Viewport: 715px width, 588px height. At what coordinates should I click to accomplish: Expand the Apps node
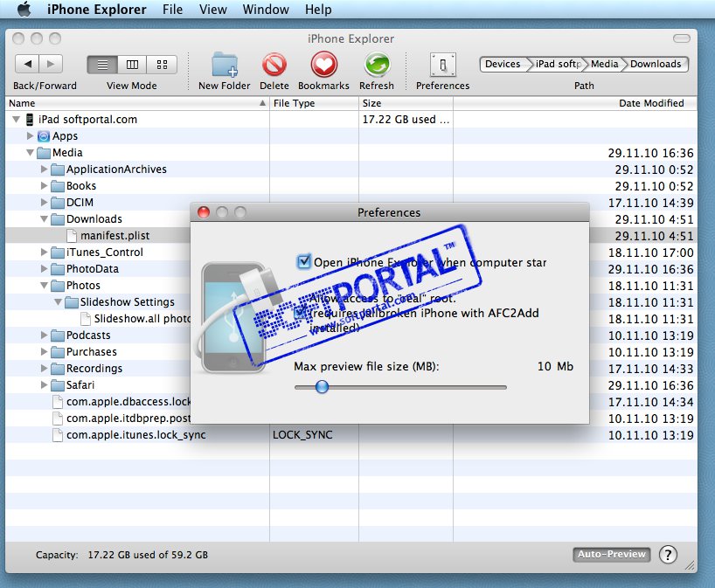tap(30, 135)
